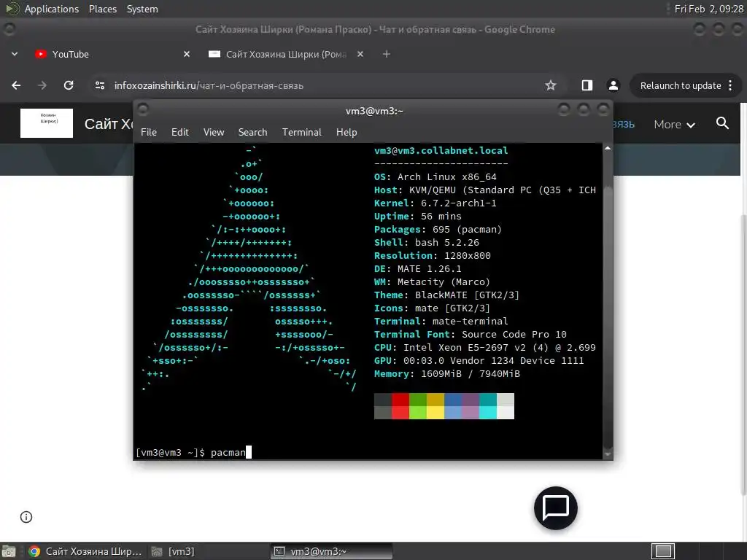Click show desktop icon in bottom panel
Screen dimensions: 747x560
(x=9, y=551)
